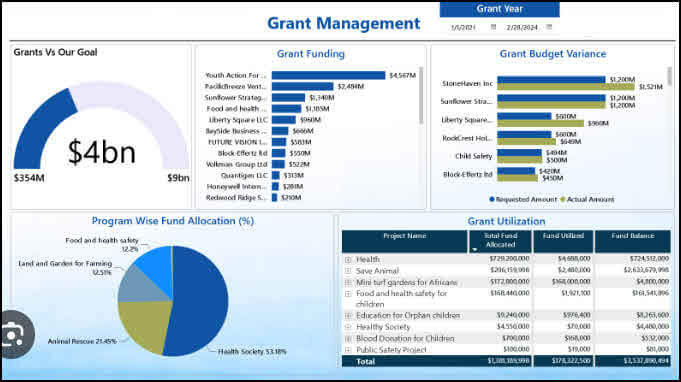Click the $354M gauge minimum label
Viewport: 681px width, 382px height.
tap(29, 178)
